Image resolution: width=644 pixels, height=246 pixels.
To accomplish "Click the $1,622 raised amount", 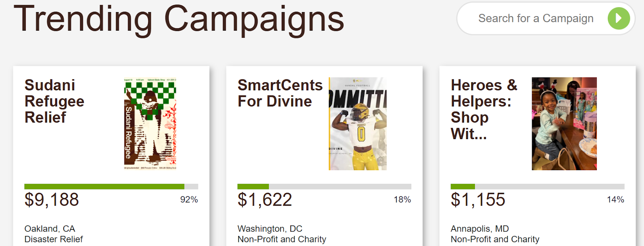I will click(x=264, y=200).
